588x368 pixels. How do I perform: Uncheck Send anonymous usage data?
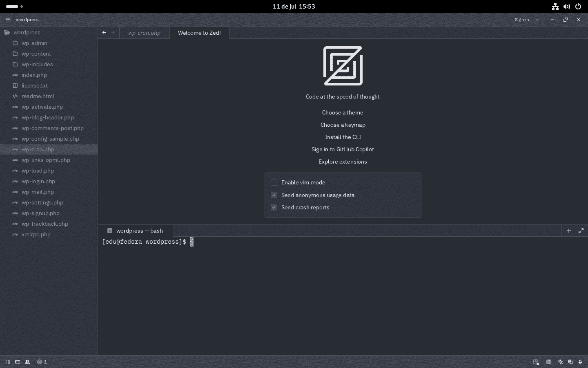(x=274, y=195)
